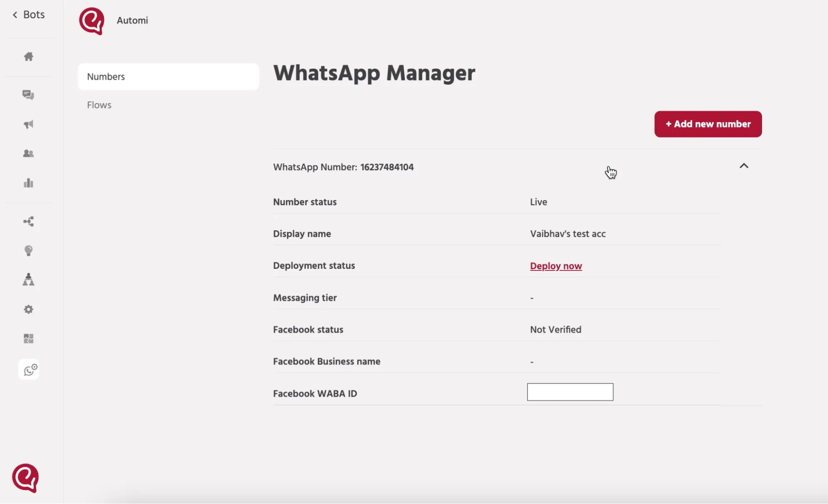Go back to Bots list

(x=28, y=14)
